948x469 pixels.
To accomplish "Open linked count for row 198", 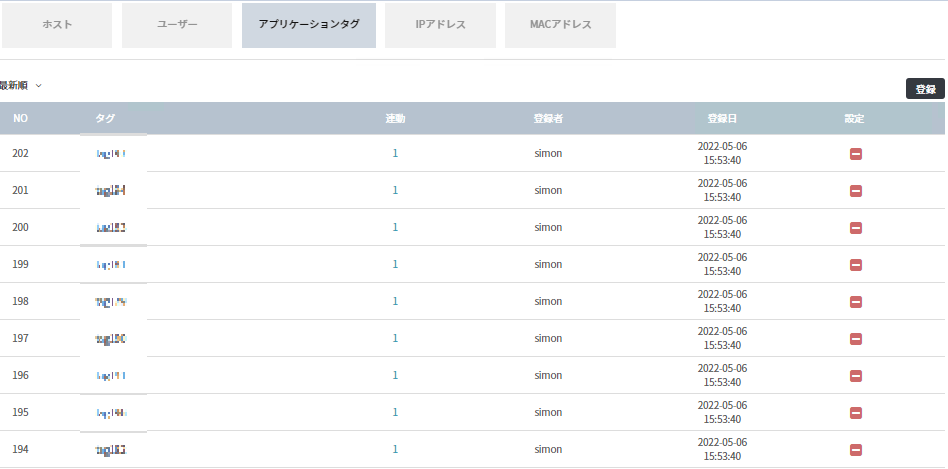I will coord(395,301).
